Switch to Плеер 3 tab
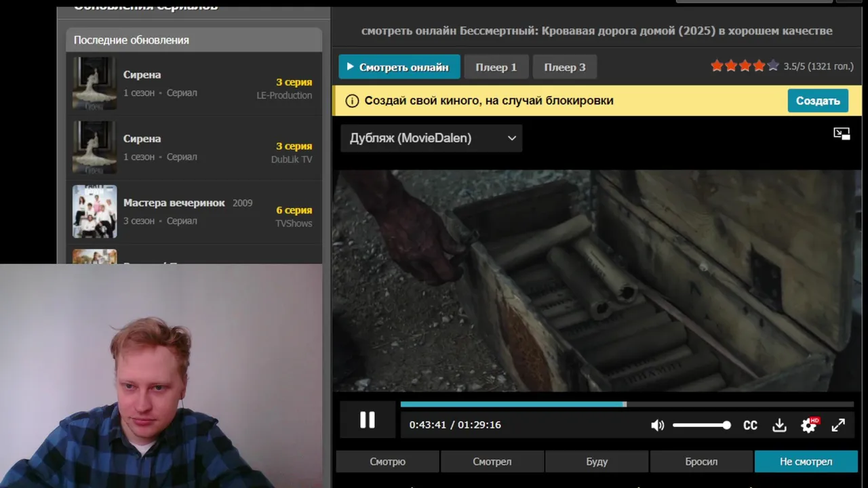The image size is (868, 488). (x=565, y=67)
